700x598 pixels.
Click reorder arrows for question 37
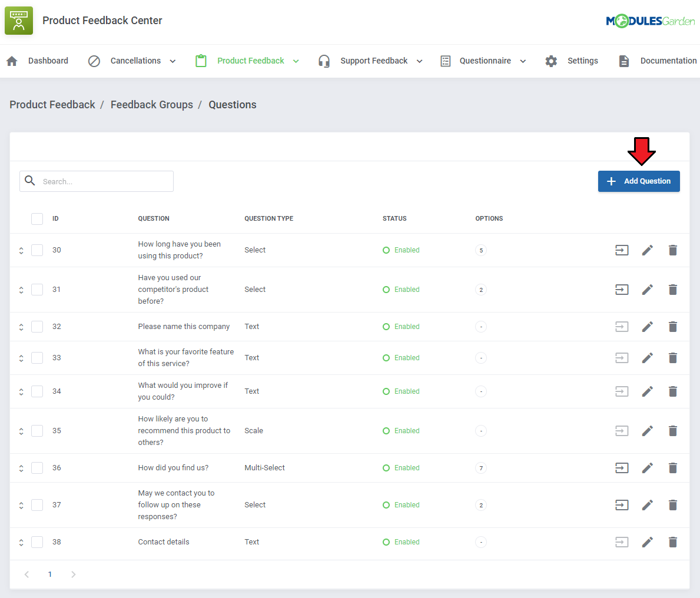[x=21, y=505]
